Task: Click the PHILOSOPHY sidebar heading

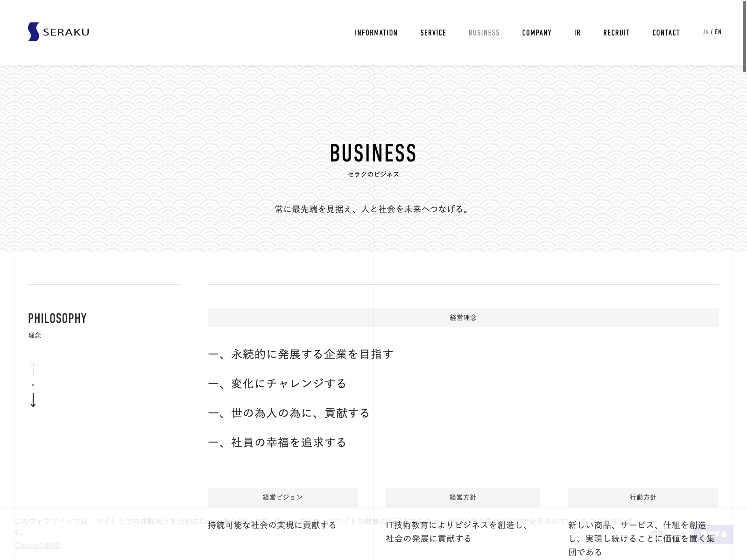Action: click(x=57, y=319)
